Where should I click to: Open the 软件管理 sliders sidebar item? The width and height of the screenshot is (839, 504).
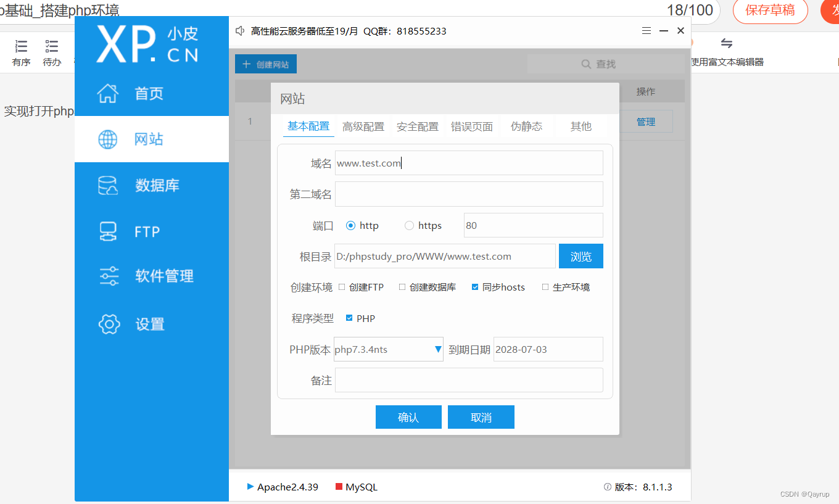coord(151,276)
